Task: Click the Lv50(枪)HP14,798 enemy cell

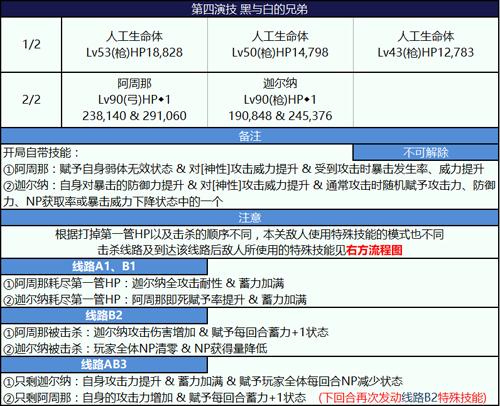Action: point(280,44)
